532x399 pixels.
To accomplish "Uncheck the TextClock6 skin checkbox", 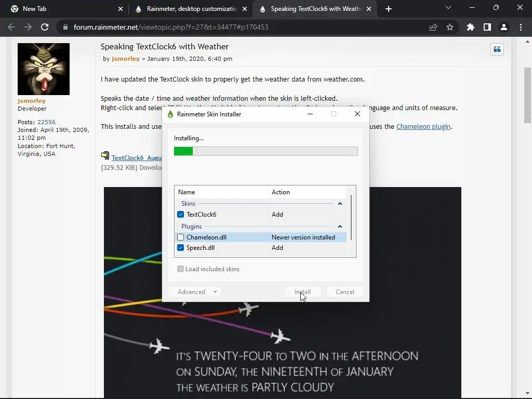I will [180, 215].
